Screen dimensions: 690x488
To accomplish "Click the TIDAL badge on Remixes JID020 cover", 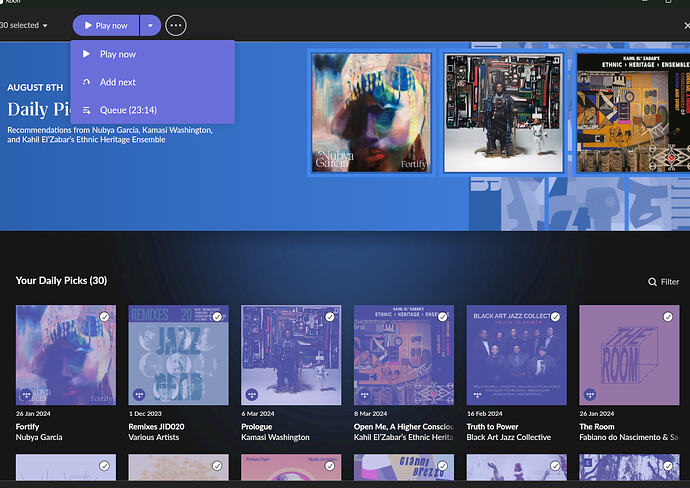I will click(x=139, y=395).
